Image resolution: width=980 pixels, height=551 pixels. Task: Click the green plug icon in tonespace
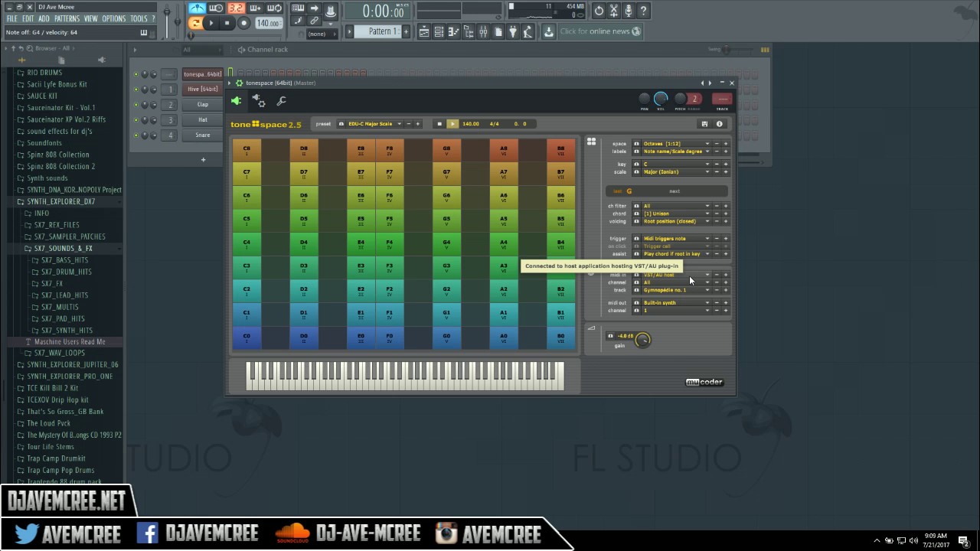tap(237, 101)
